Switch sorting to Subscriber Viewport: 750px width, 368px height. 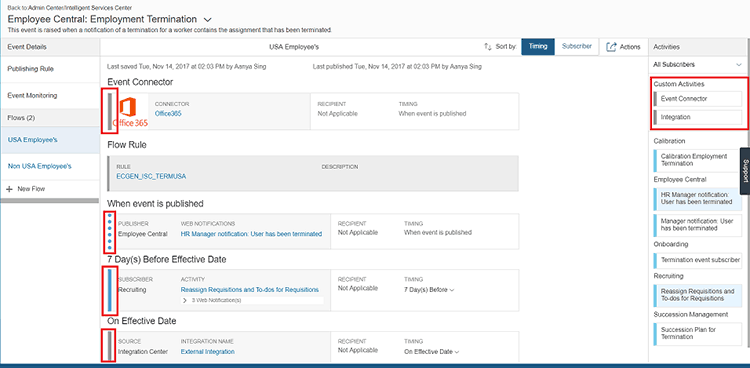[576, 46]
